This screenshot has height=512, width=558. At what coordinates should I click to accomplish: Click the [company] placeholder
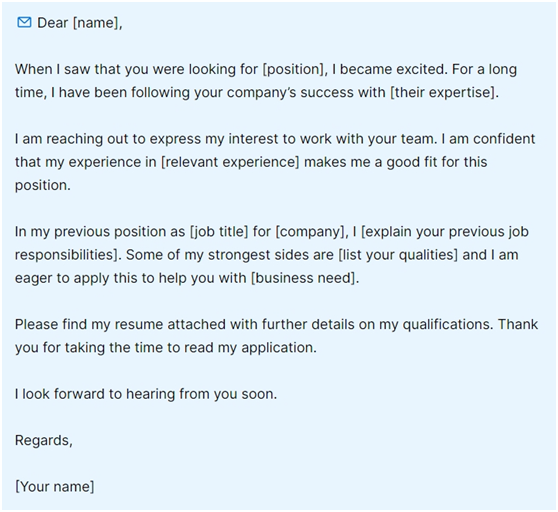coord(310,232)
